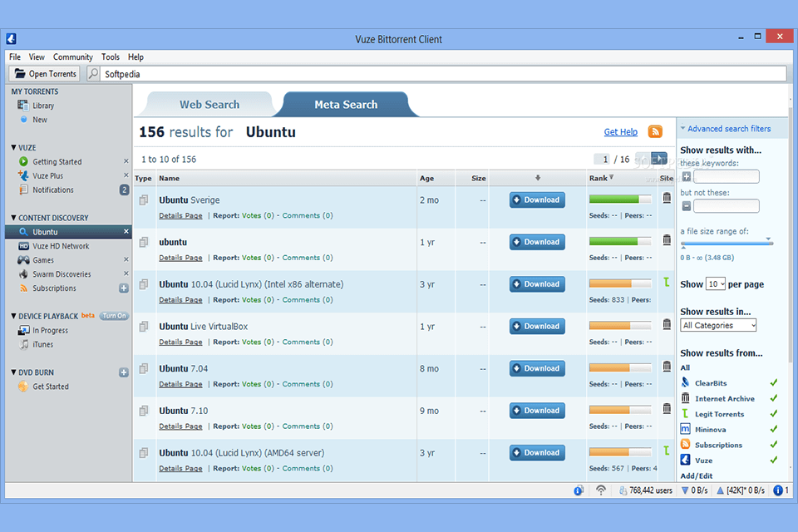This screenshot has width=798, height=532.
Task: Turn On device playback
Action: (114, 316)
